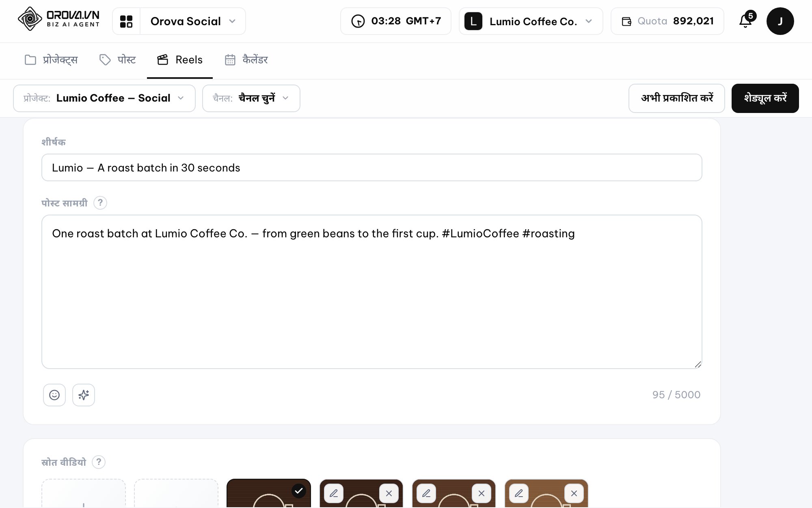Click the अभी प्रकाशित करें button
812x508 pixels.
pos(677,98)
